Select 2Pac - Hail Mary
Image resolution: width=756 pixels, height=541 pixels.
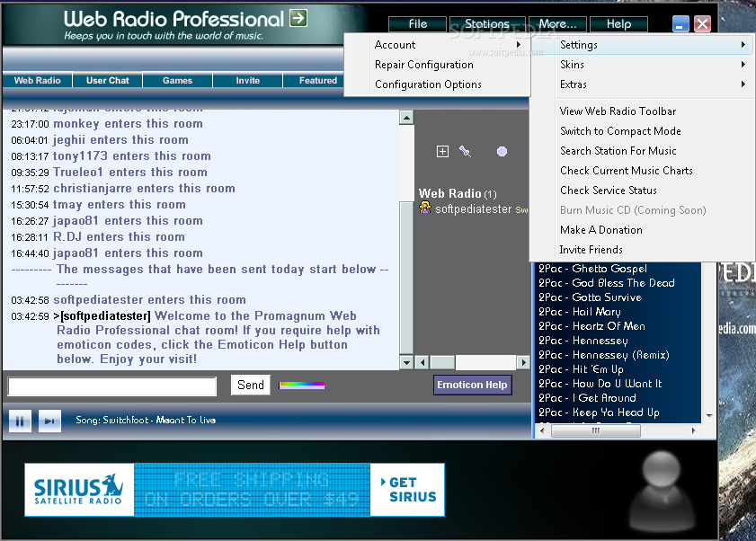click(580, 312)
